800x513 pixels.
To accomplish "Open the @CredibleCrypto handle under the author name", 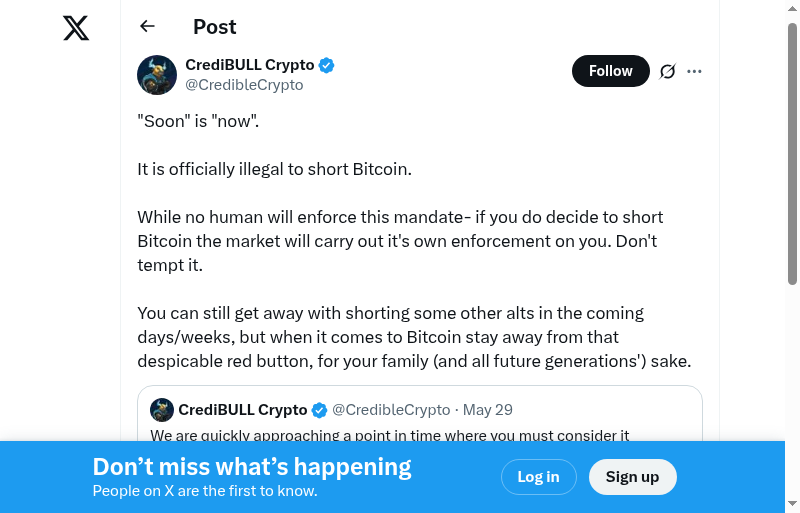I will (244, 85).
